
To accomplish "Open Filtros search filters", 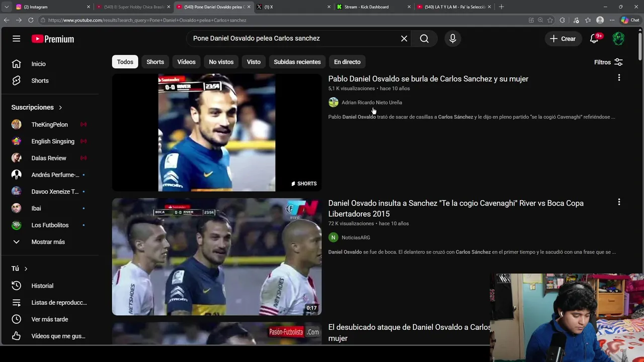I will point(608,62).
